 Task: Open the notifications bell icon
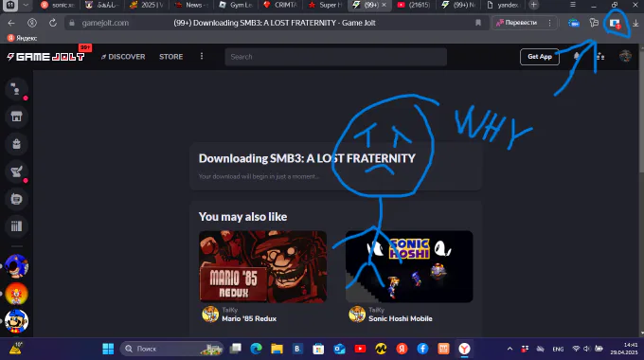[x=576, y=56]
